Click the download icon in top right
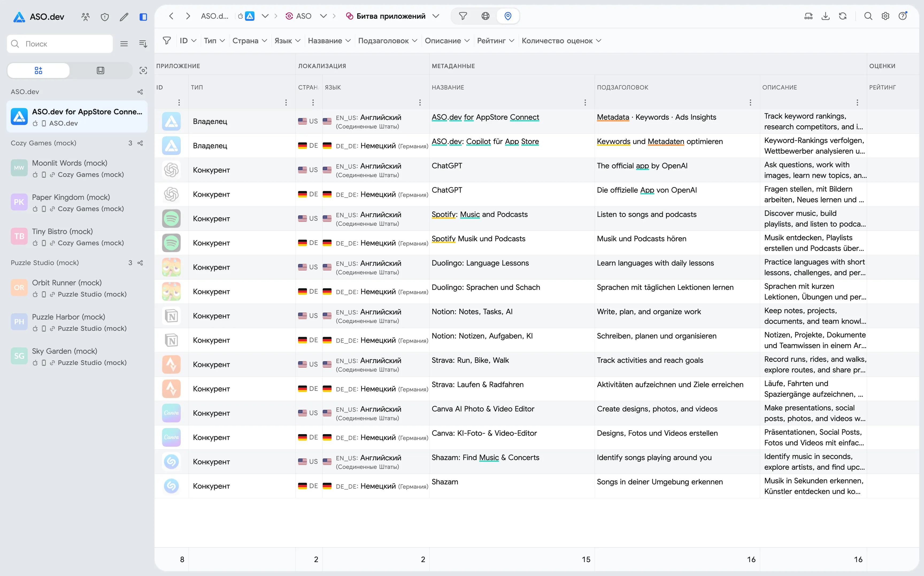The height and width of the screenshot is (576, 924). pyautogui.click(x=825, y=16)
